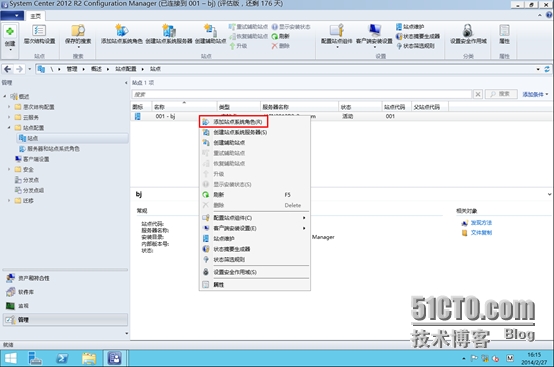This screenshot has height=367, width=554.
Task: Collapse the Overview (概述) tree node
Action: 5,96
